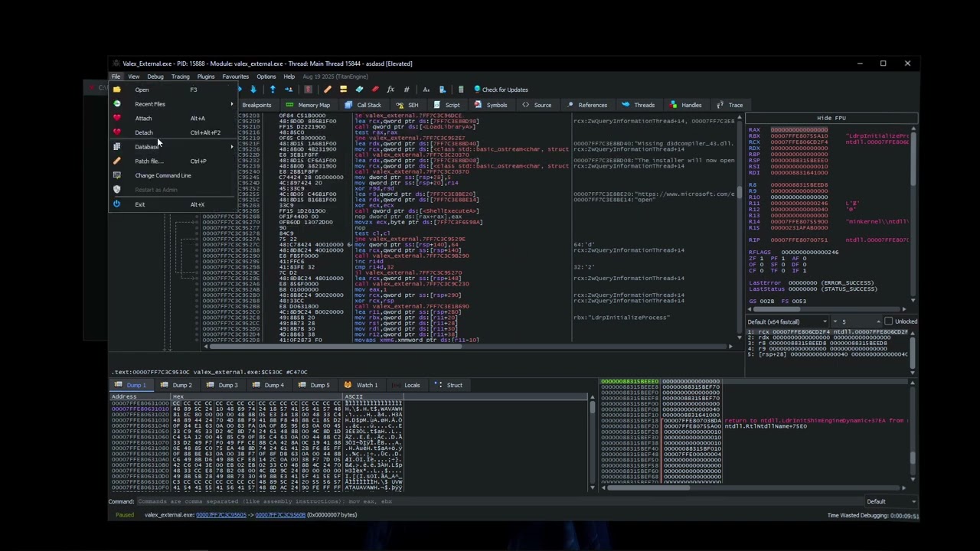Click the A+ font size toolbar icon
980x551 pixels.
(x=426, y=90)
